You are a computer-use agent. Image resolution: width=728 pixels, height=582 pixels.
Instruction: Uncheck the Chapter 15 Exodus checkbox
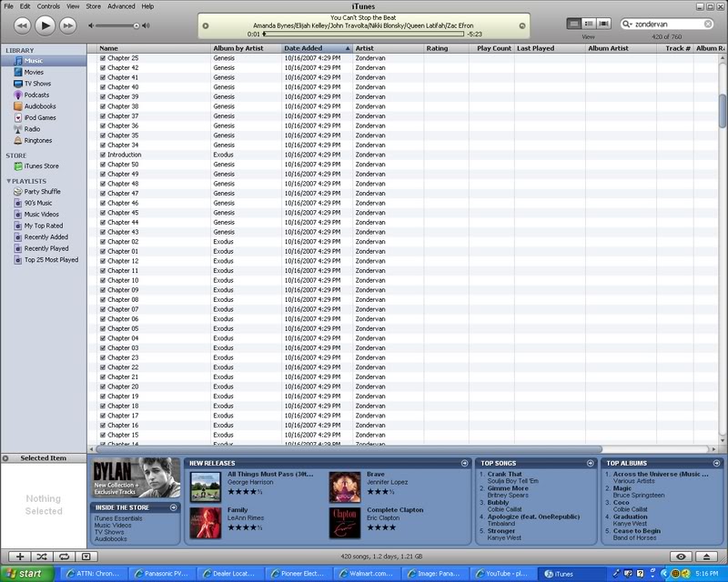[x=103, y=435]
